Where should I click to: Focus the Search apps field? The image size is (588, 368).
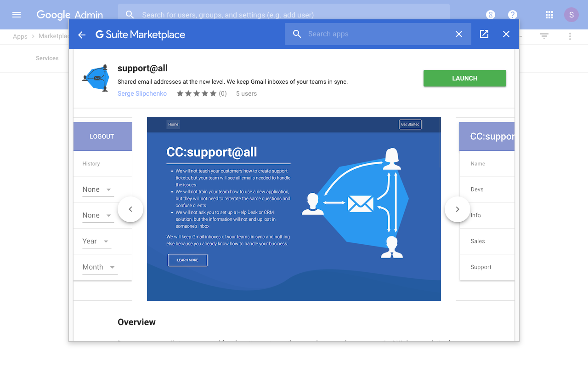378,34
